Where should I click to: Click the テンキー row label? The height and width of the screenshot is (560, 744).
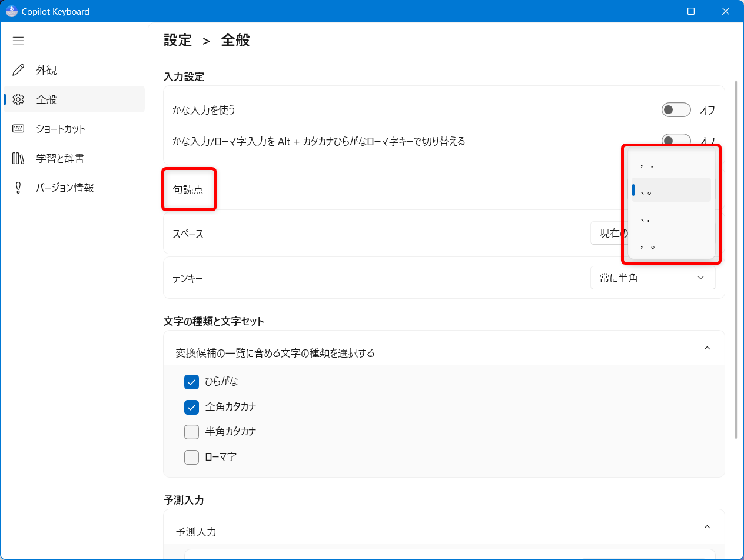188,278
